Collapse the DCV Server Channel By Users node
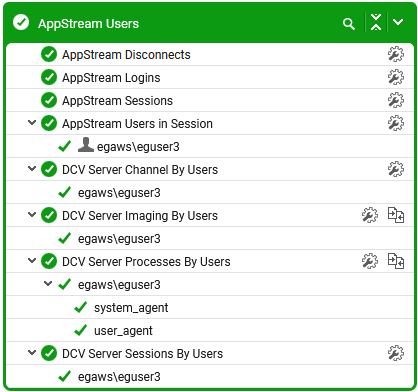This screenshot has height=392, width=418. [32, 168]
